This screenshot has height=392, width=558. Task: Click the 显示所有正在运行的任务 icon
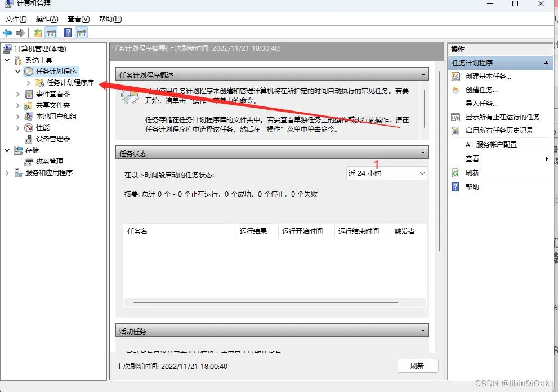click(456, 117)
